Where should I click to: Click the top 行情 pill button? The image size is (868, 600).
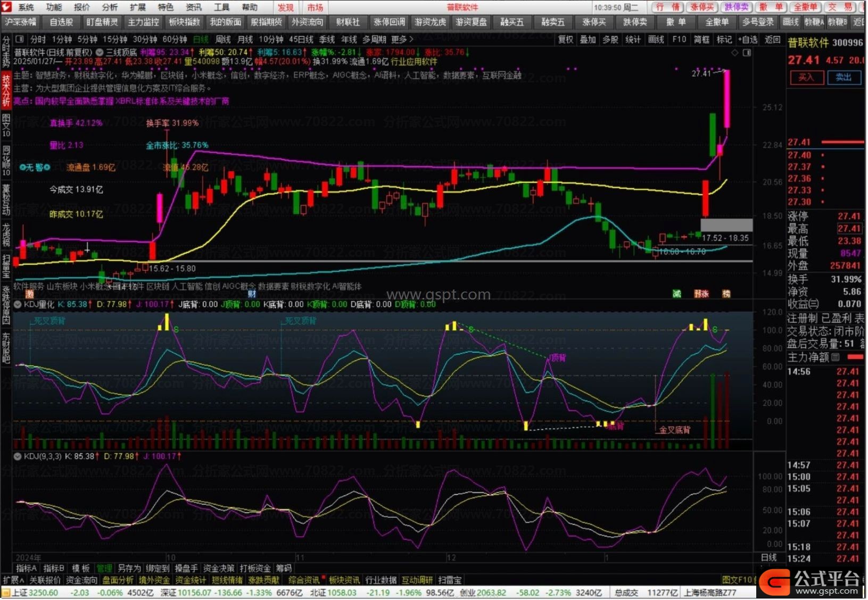667,7
